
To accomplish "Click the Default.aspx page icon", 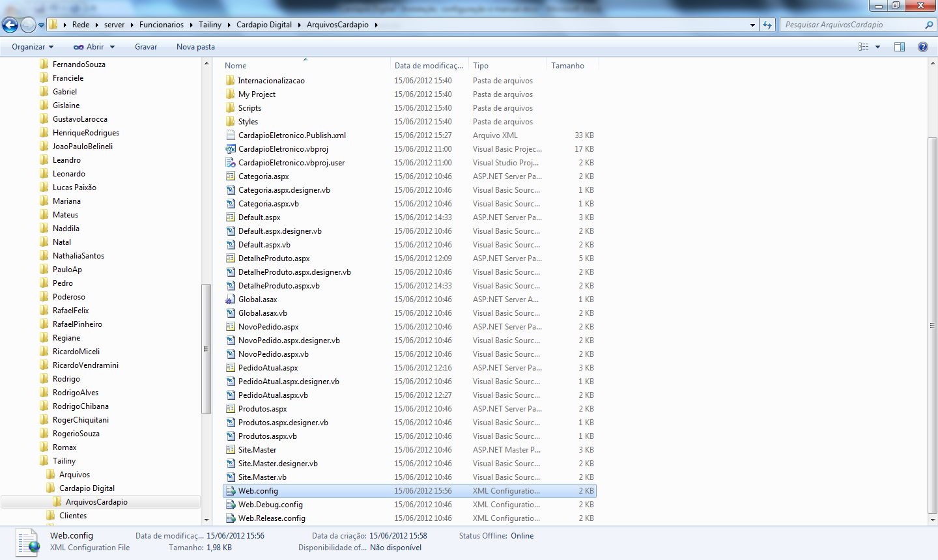I will [x=230, y=217].
